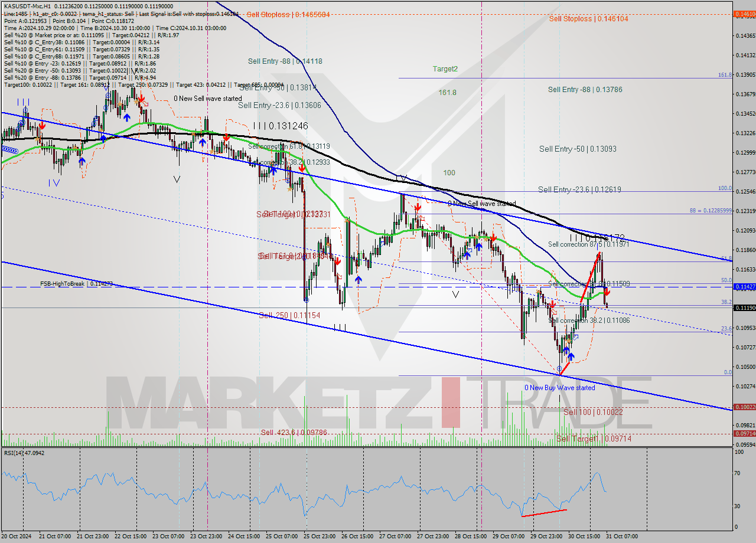The height and width of the screenshot is (543, 756).
Task: Click the RSI 70 level value
Action: (738, 473)
